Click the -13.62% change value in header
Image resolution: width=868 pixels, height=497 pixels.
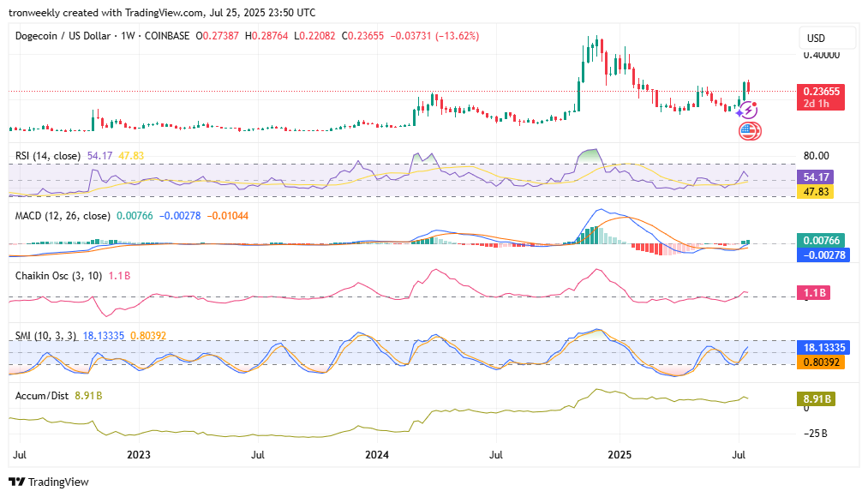coord(458,36)
